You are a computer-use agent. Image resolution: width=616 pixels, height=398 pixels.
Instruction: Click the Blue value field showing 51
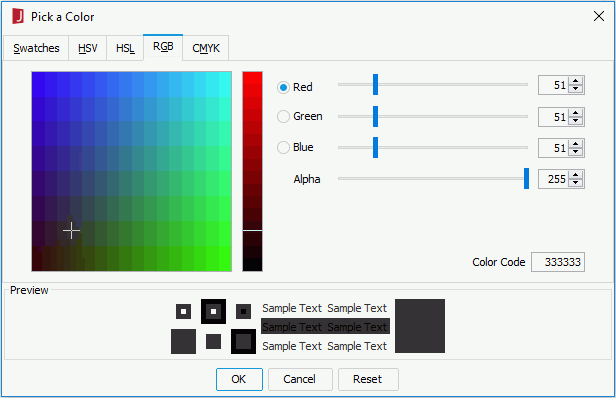(554, 148)
